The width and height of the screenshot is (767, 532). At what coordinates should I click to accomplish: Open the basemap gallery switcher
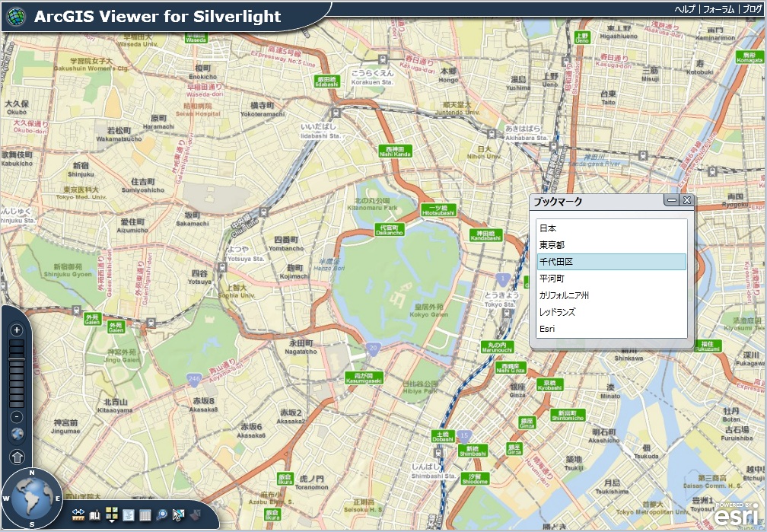112,514
